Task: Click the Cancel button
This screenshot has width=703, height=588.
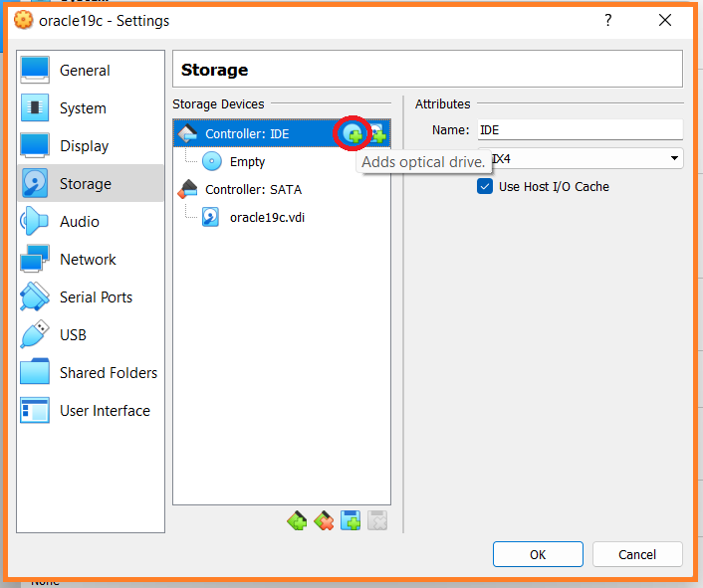Action: (x=637, y=554)
